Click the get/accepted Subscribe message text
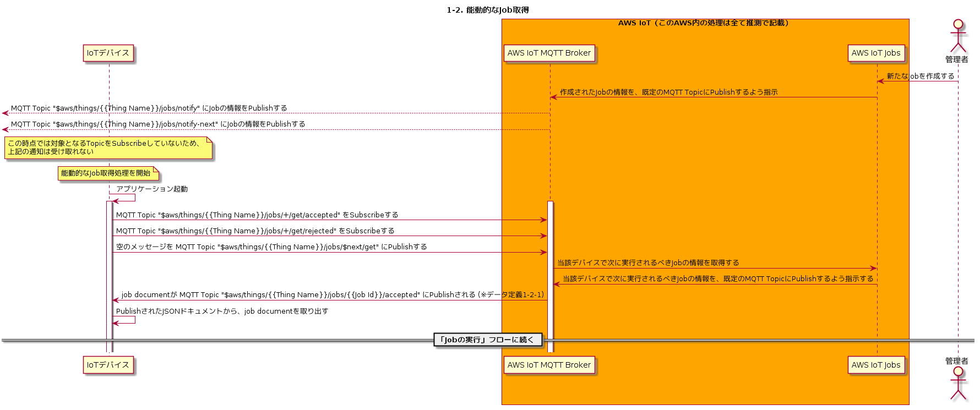Image resolution: width=980 pixels, height=410 pixels. tap(257, 215)
